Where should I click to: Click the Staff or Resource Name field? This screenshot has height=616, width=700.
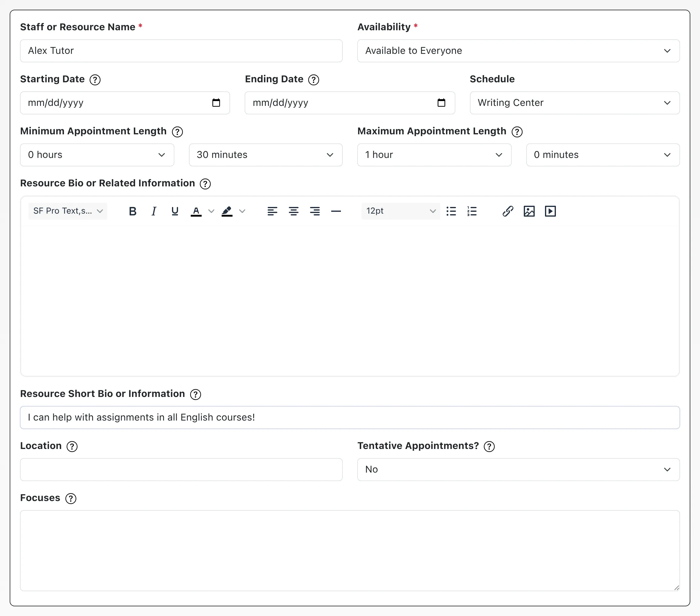pyautogui.click(x=181, y=51)
